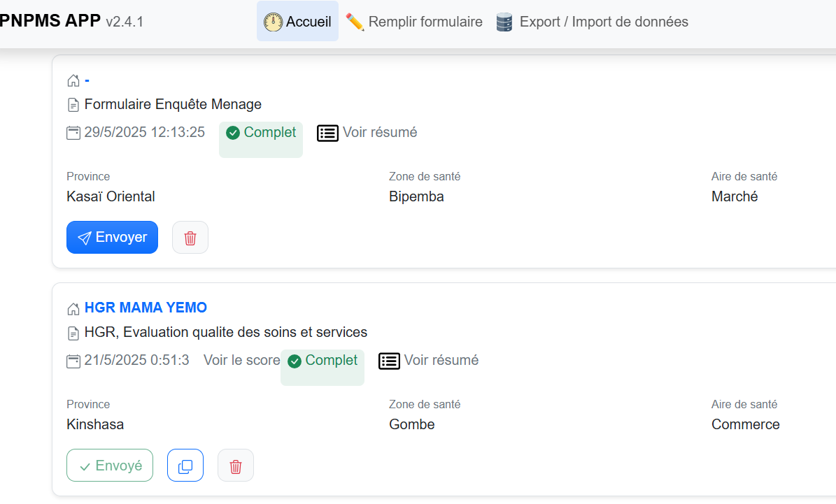The height and width of the screenshot is (504, 836).
Task: Click the house icon for HGR MAMA YEMO
Action: click(73, 308)
